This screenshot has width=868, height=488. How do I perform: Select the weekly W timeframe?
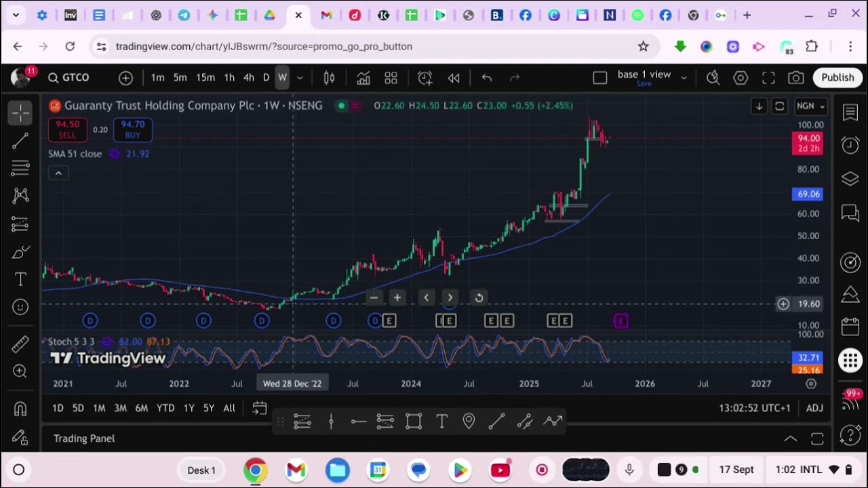point(282,78)
